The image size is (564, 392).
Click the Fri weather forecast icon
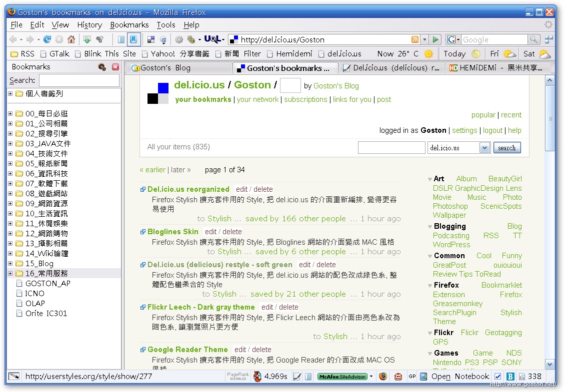(509, 54)
